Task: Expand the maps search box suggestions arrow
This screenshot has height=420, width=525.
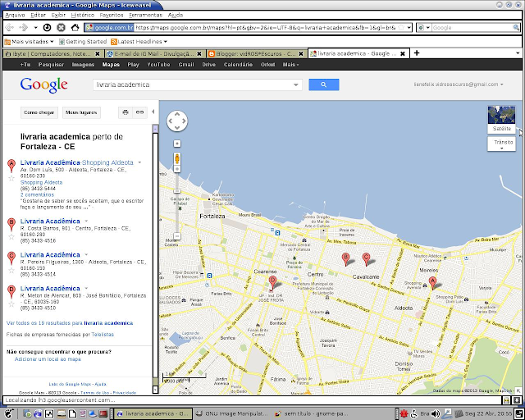Action: click(295, 84)
